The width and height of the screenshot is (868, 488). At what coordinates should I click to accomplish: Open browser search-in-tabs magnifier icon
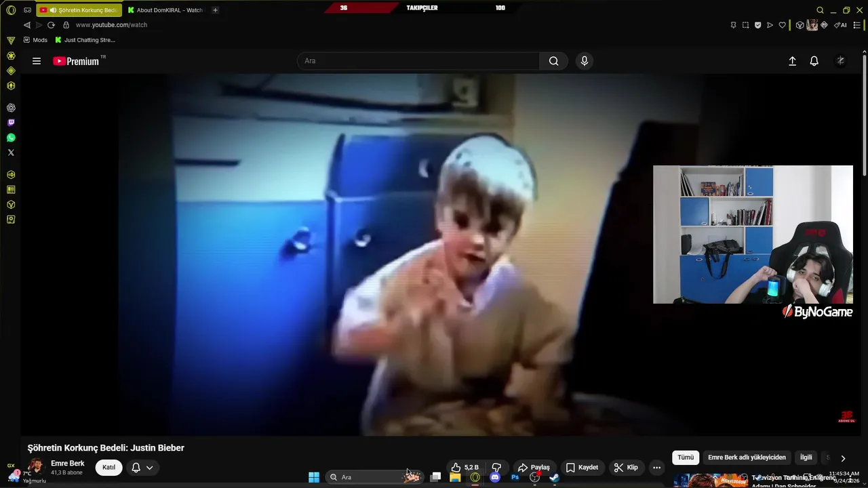(x=820, y=10)
